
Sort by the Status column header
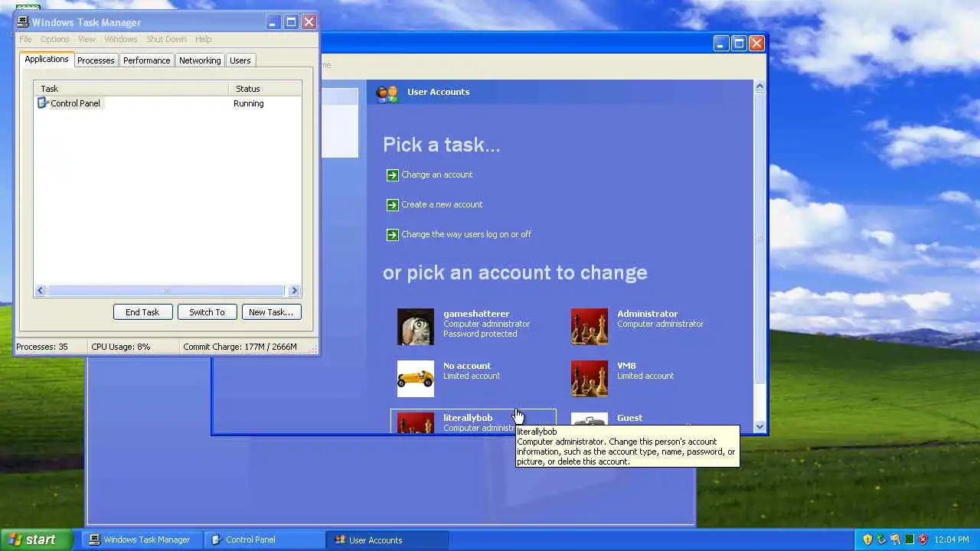click(x=265, y=89)
